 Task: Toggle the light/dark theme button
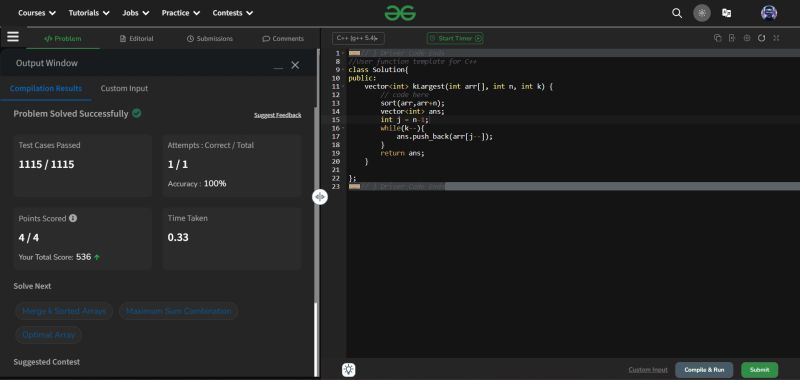pos(702,13)
